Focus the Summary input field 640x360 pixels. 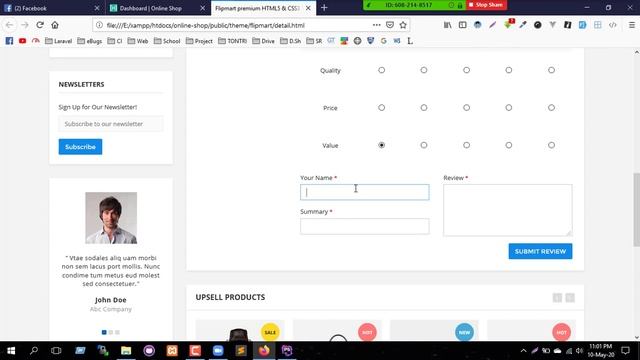[x=364, y=226]
